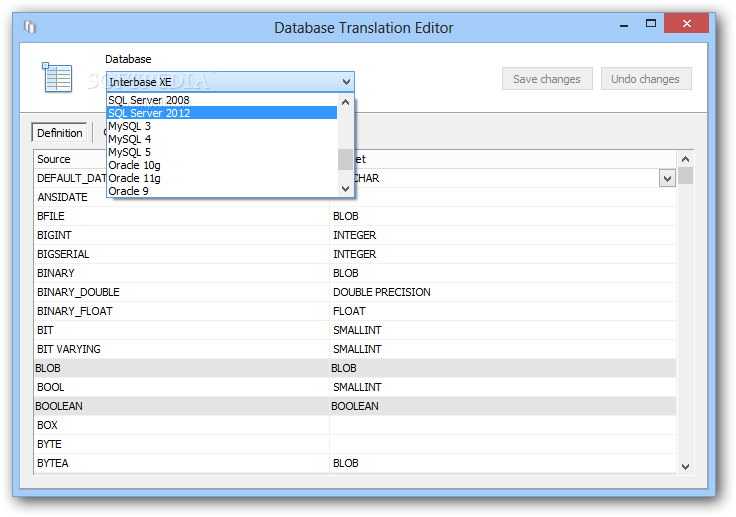Click the BLOB target cell for BFILE

(x=503, y=216)
